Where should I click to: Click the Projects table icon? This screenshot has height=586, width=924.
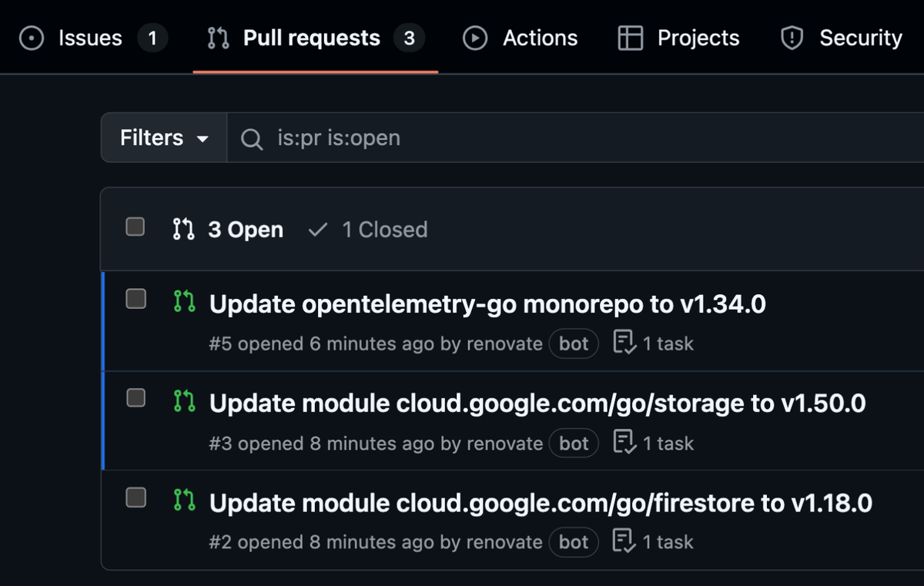point(631,39)
